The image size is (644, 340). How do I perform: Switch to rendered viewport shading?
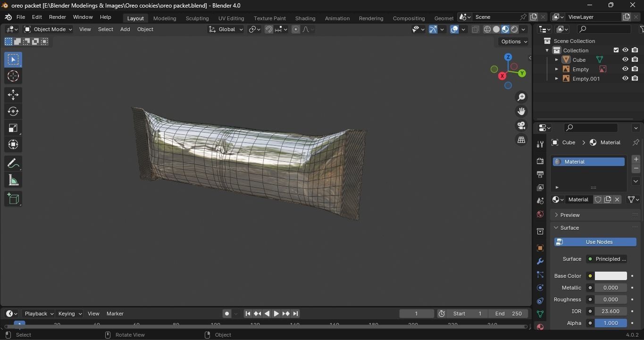(514, 29)
